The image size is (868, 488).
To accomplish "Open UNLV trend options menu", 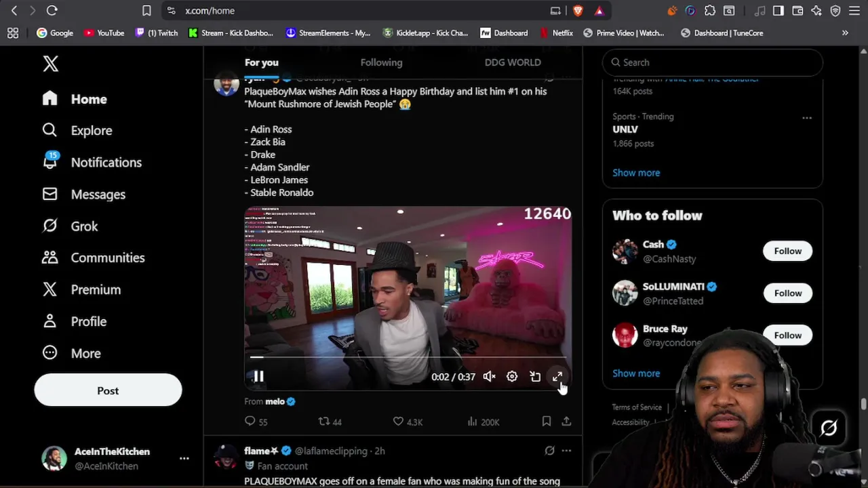I will click(807, 117).
